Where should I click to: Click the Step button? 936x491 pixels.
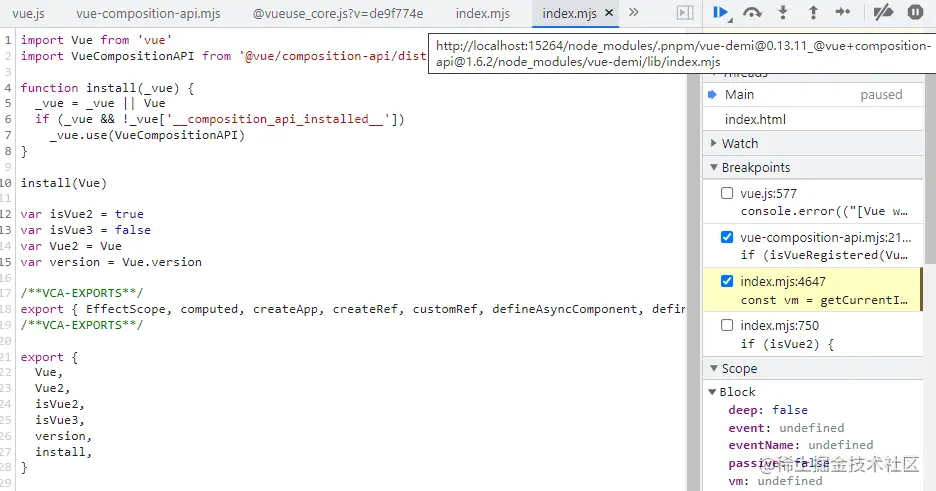[843, 12]
